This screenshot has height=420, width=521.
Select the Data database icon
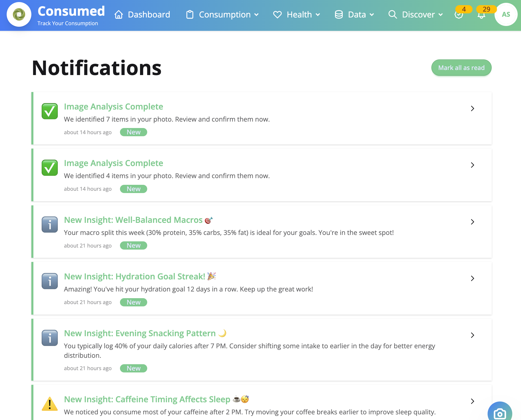point(339,15)
